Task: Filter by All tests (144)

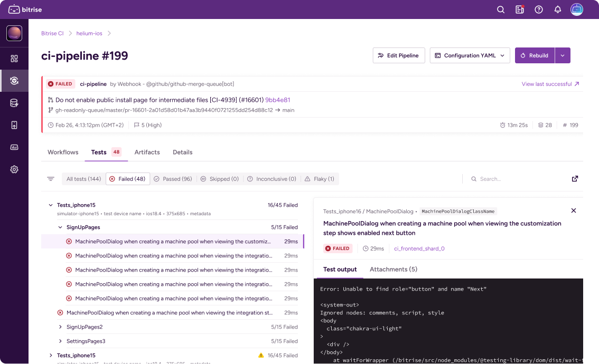Action: coord(83,179)
